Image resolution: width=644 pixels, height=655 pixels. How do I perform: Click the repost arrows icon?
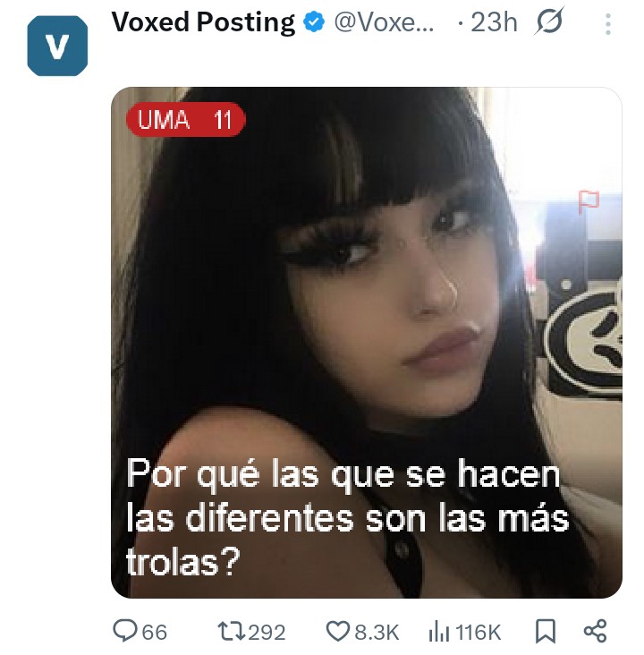point(232,631)
